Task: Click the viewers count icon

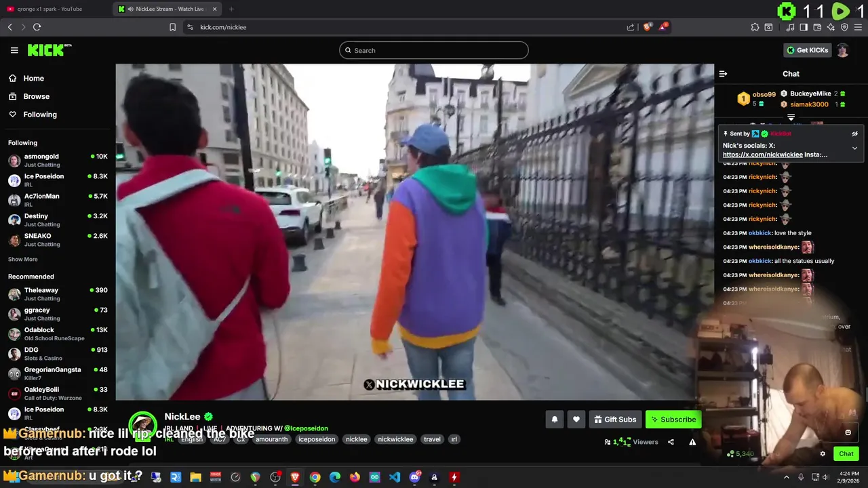Action: [x=608, y=442]
